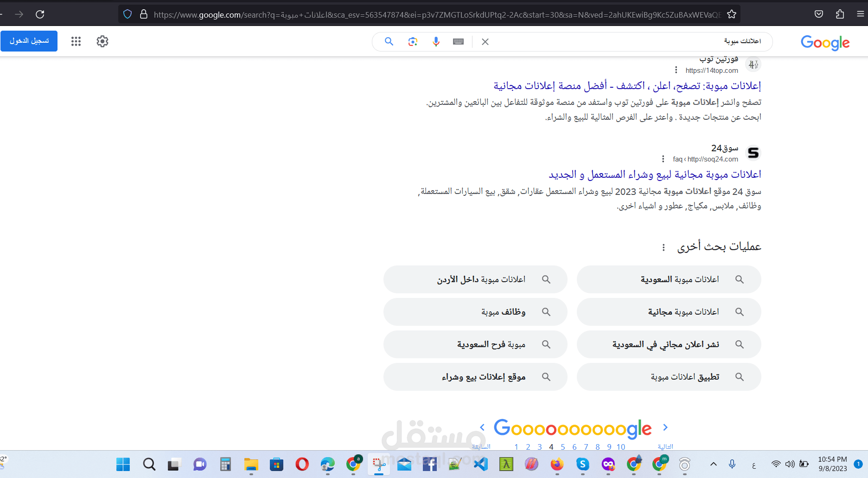The height and width of the screenshot is (478, 868).
Task: Open Visual Studio Code from the taskbar
Action: click(481, 464)
